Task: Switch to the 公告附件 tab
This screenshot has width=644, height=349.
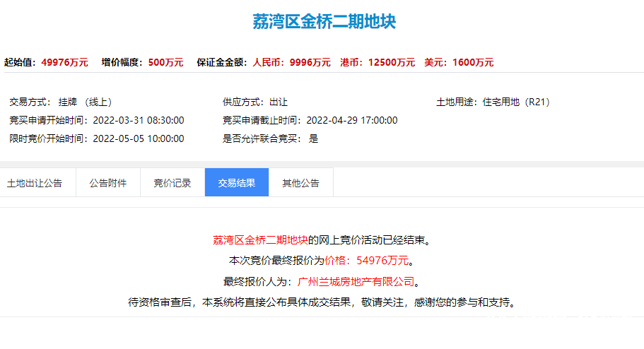Action: [x=108, y=183]
